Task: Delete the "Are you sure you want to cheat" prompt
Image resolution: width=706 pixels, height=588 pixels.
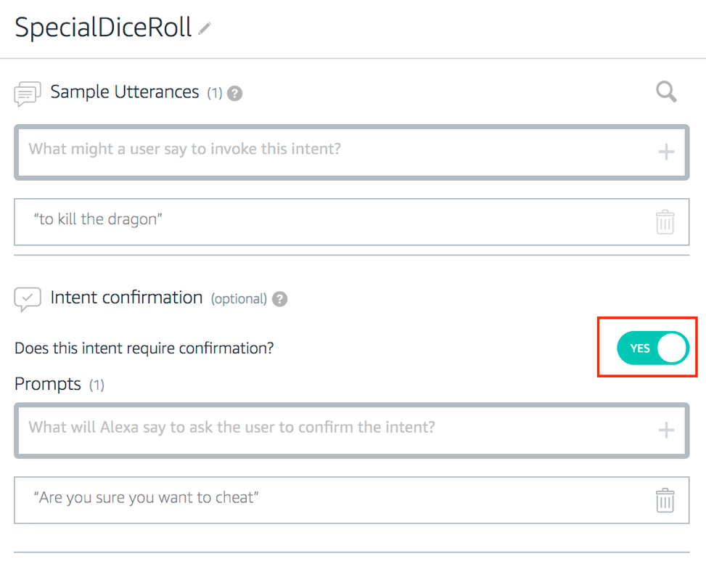Action: coord(665,500)
